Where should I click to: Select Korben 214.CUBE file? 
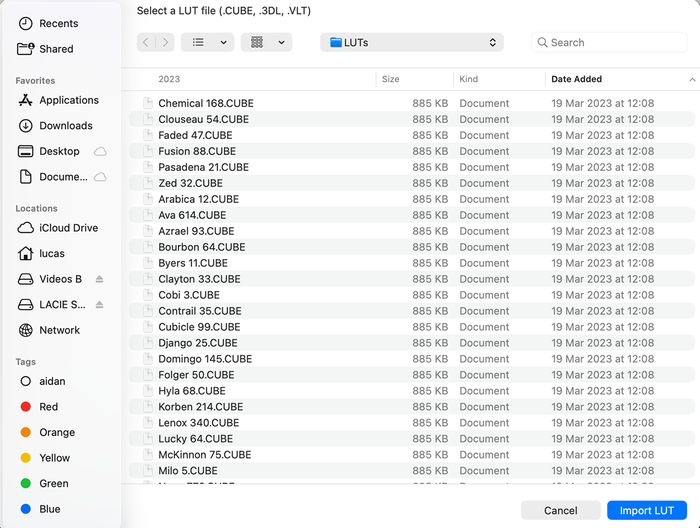[412, 407]
